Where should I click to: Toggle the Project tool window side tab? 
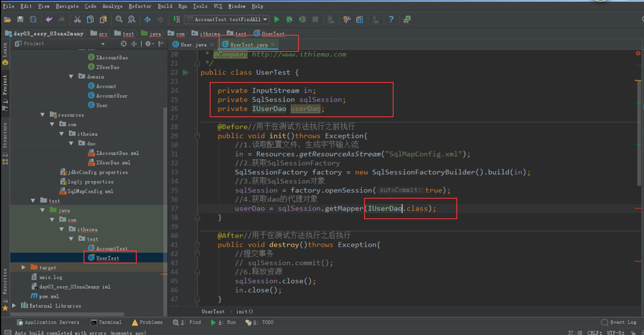pos(5,89)
